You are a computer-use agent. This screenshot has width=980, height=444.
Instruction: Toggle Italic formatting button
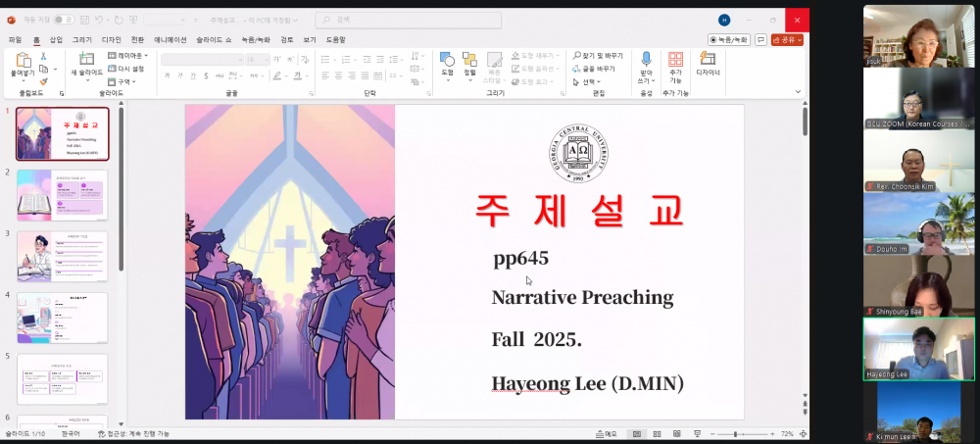tap(180, 75)
